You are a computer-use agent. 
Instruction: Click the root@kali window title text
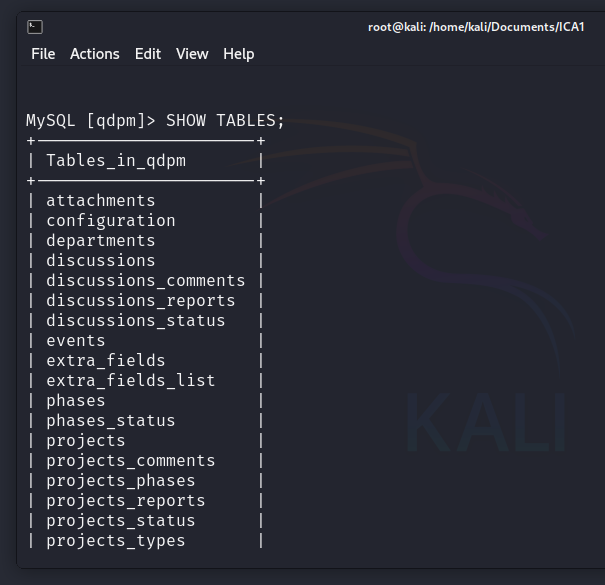click(475, 27)
